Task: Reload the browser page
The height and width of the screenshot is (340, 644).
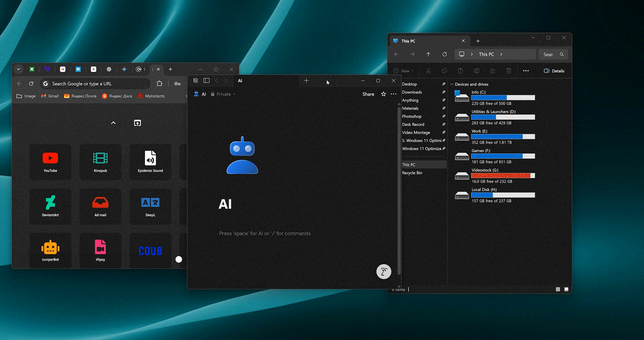Action: 31,84
